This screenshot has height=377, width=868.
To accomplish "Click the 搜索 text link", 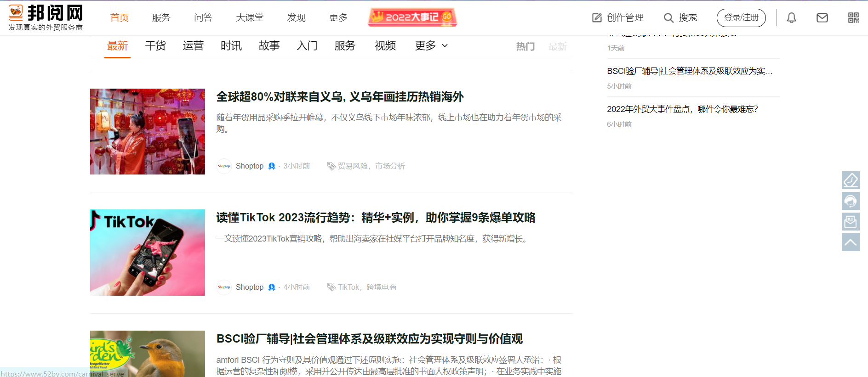I will click(x=688, y=17).
